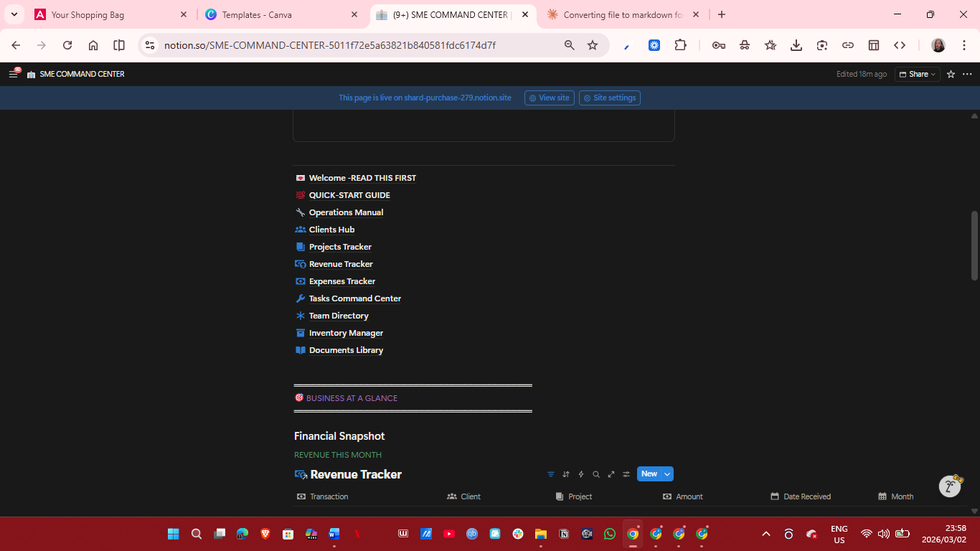Viewport: 980px width, 551px height.
Task: Bookmark the page using the address bar star
Action: pos(593,44)
